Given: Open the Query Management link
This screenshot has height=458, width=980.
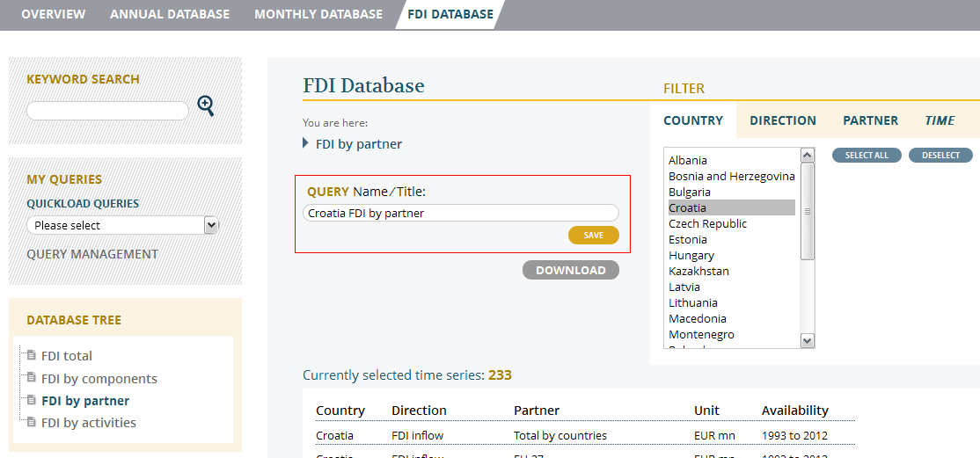Looking at the screenshot, I should pyautogui.click(x=92, y=254).
